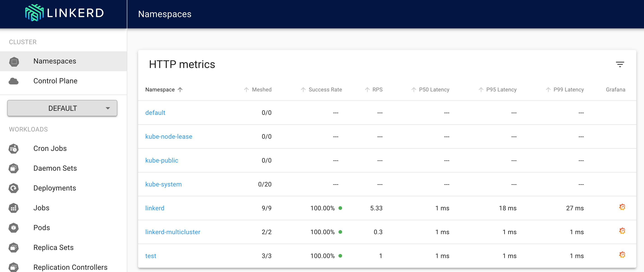Screen dimensions: 644x272
Task: Open Replica Sets from workloads menu
Action: 53,247
